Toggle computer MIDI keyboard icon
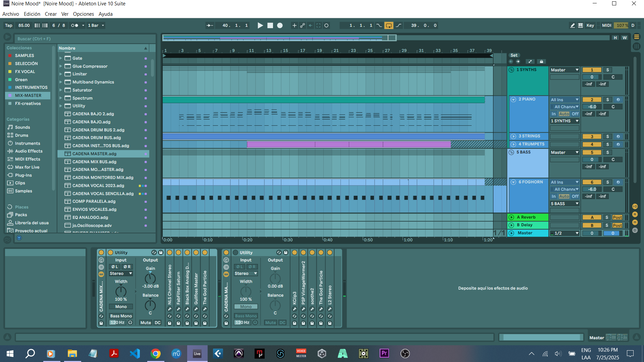This screenshot has height=362, width=644. [x=581, y=25]
